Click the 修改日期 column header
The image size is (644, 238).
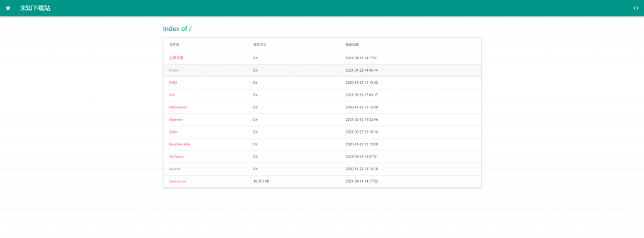pyautogui.click(x=352, y=45)
